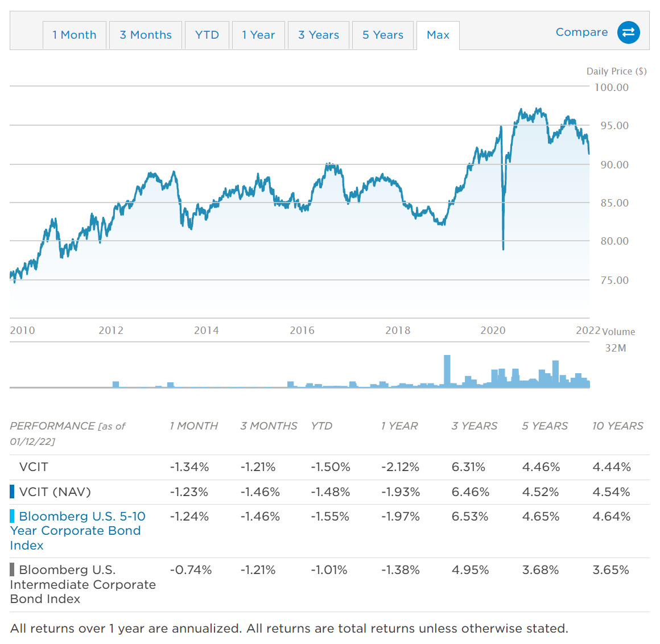Open the Compare link
Screen dimensions: 660x644
click(x=581, y=32)
